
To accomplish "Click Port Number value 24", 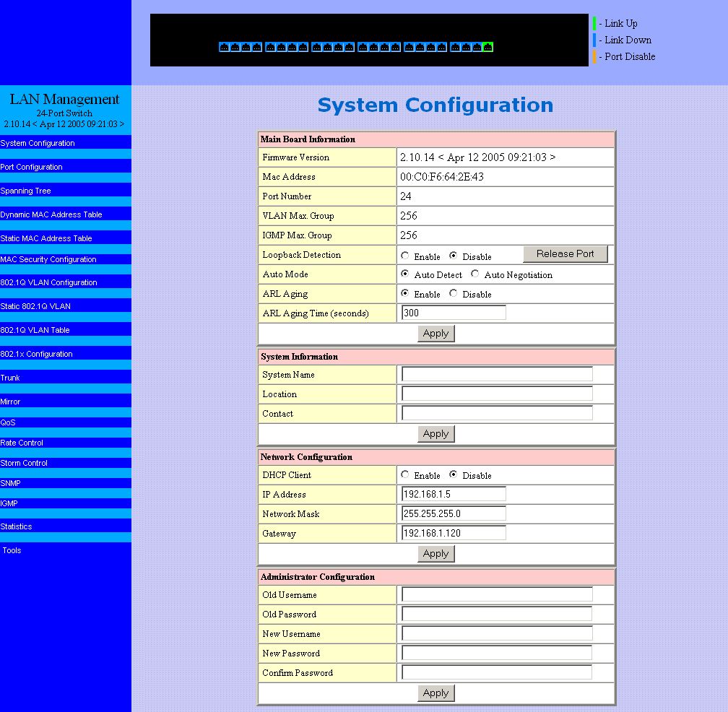I will click(405, 196).
